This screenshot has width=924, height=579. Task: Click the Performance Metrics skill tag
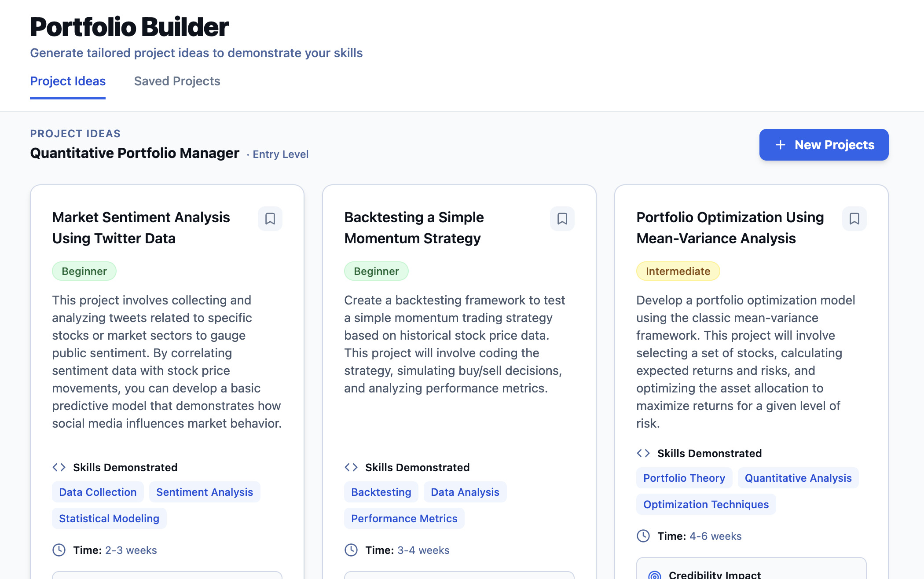(x=404, y=518)
